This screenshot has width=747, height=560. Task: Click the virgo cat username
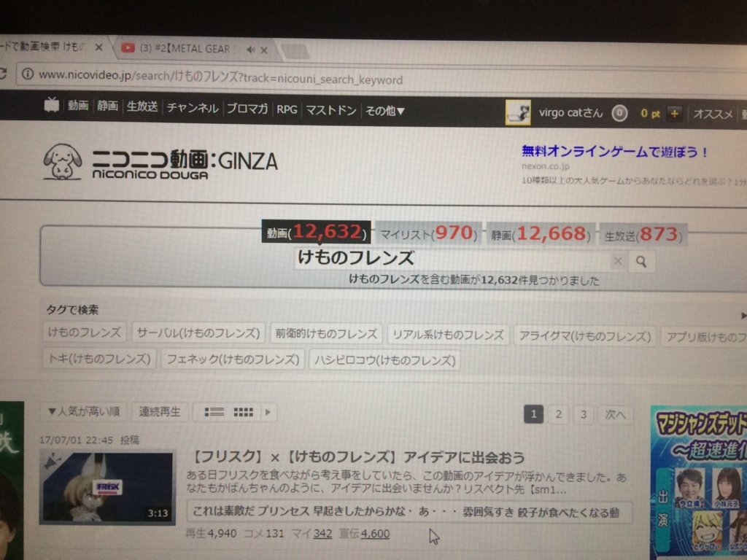(570, 113)
